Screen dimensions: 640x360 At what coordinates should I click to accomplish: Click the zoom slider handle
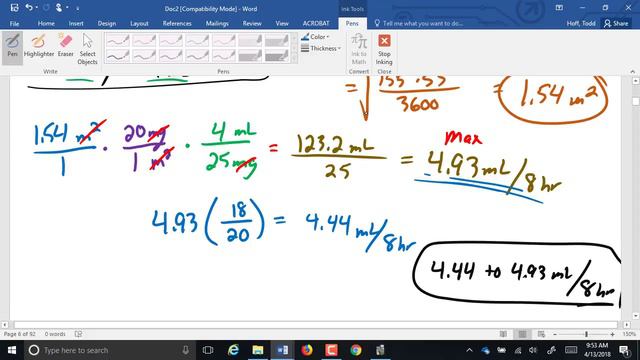586,334
